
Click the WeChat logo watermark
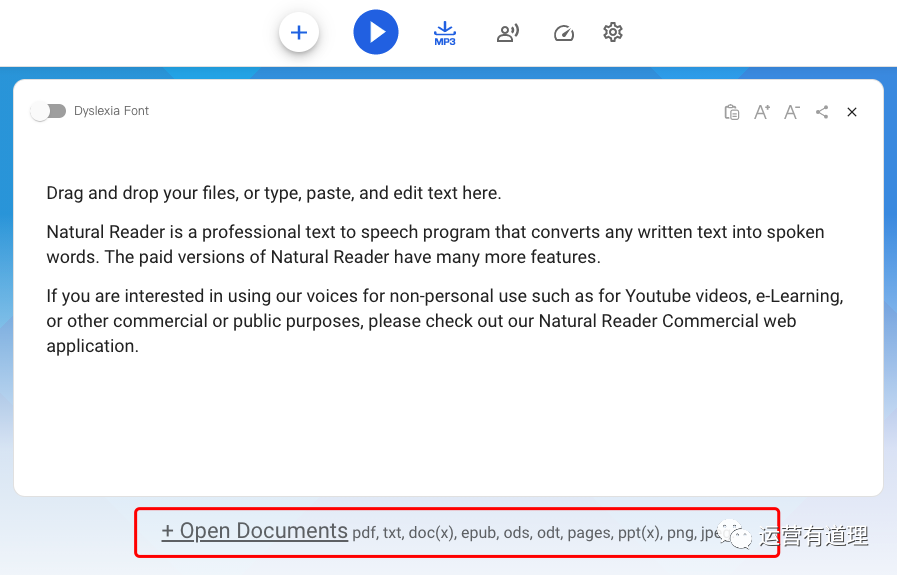740,537
